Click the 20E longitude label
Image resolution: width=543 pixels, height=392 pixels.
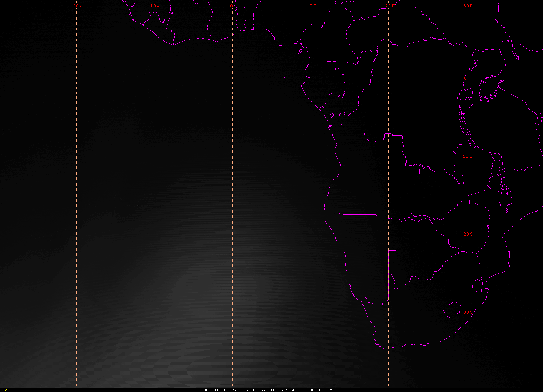[x=390, y=6]
